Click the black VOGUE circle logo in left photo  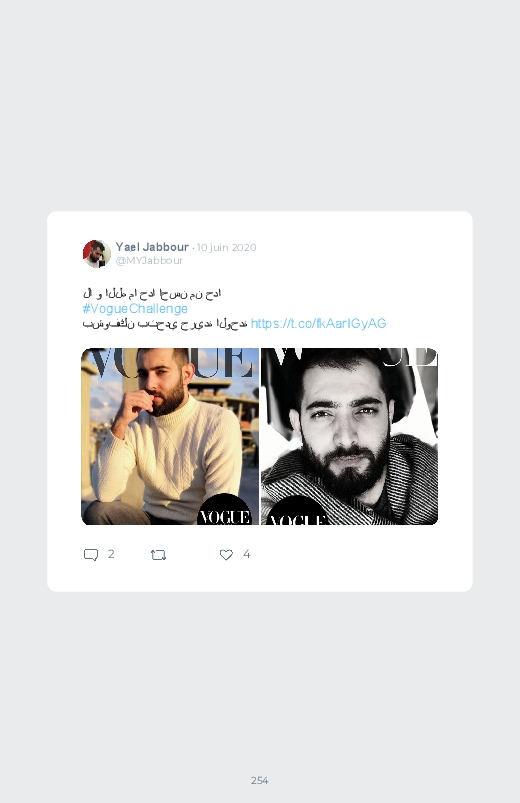point(225,510)
